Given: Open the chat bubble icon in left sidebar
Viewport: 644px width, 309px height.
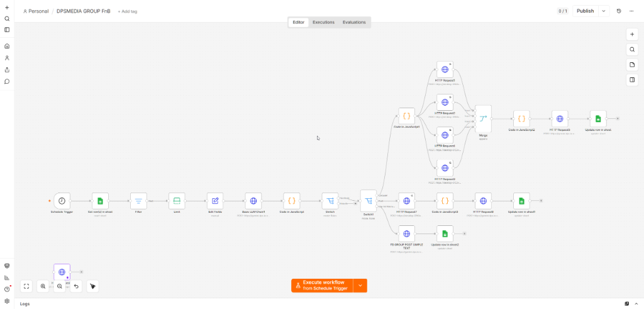Looking at the screenshot, I should pyautogui.click(x=7, y=81).
